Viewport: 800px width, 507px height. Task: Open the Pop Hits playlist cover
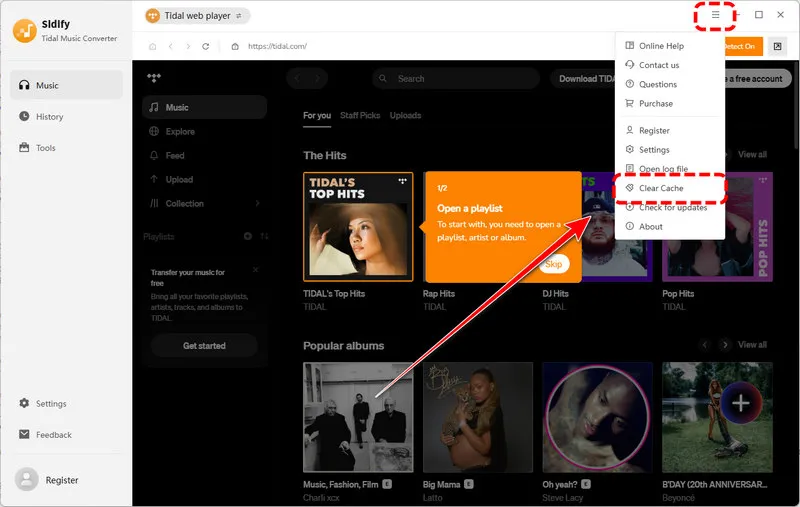click(x=717, y=227)
